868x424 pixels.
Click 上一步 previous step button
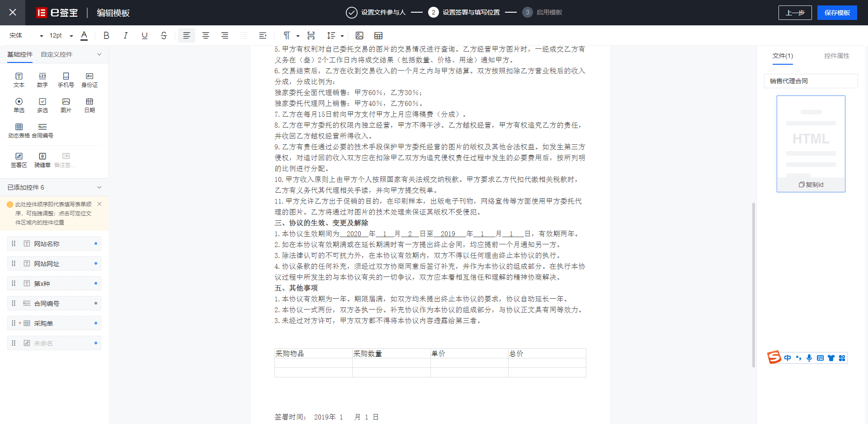795,13
